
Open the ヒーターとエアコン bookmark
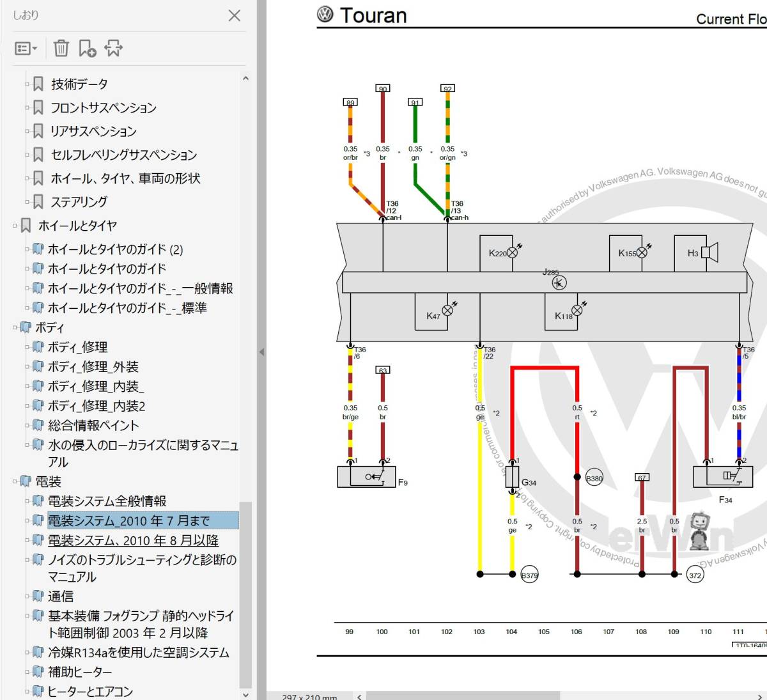coord(90,691)
